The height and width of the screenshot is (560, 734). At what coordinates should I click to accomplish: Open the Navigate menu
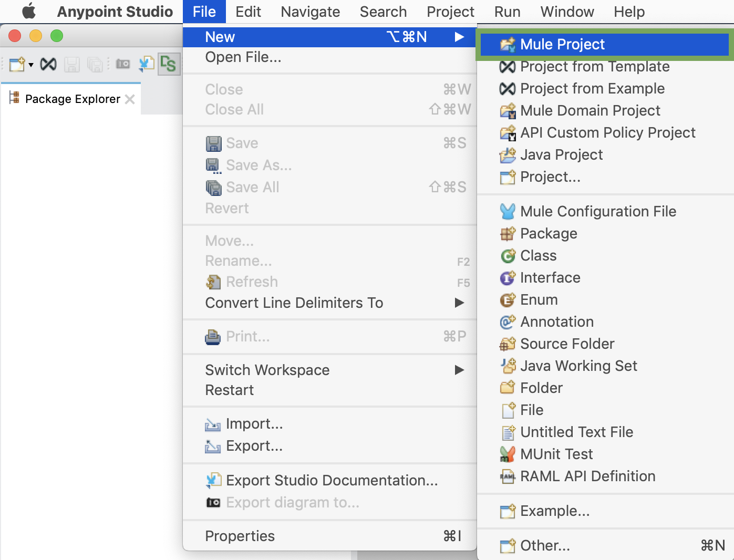[310, 11]
